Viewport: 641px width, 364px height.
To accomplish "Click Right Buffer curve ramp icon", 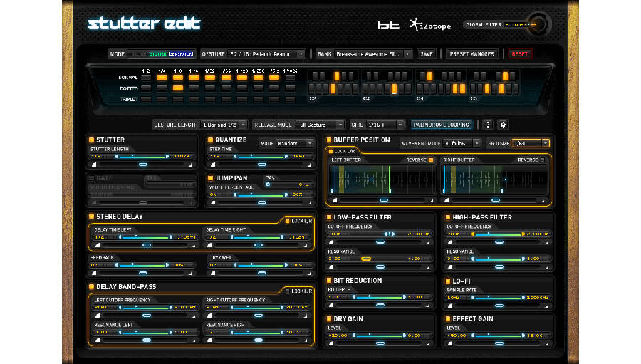I will (x=447, y=200).
